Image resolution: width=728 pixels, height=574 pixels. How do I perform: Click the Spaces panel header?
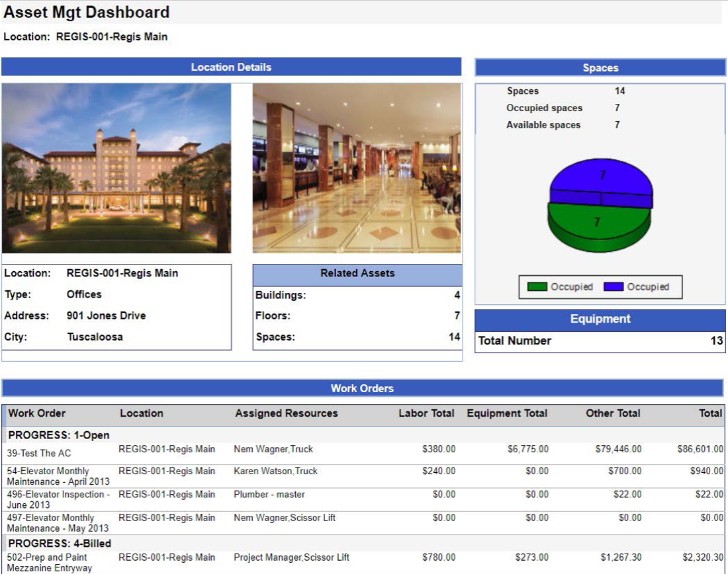point(600,67)
